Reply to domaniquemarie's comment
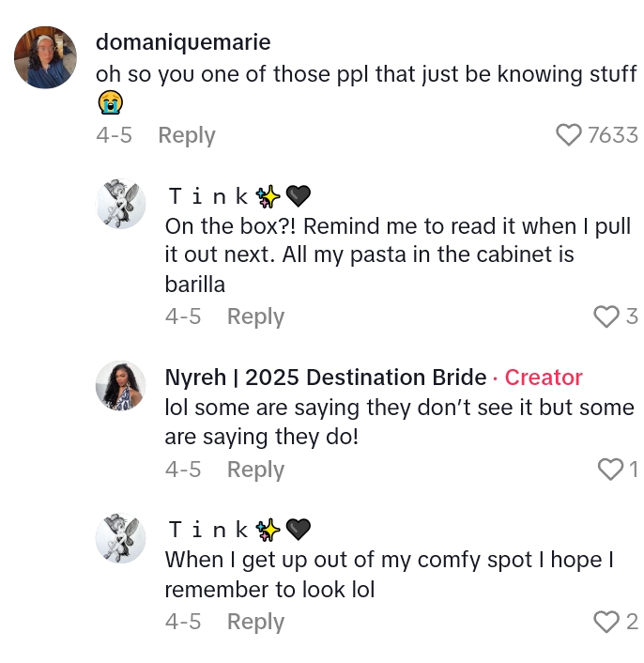Screen dimensions: 644x663 point(186,135)
